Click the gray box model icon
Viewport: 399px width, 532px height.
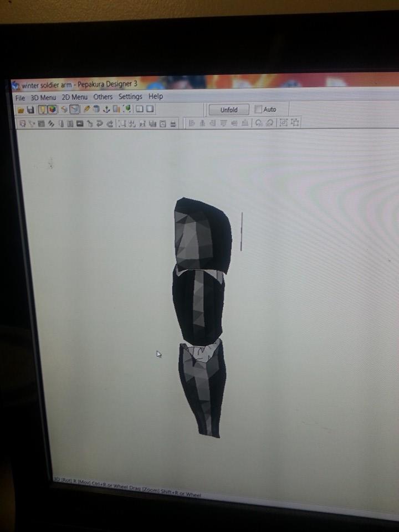click(x=64, y=109)
